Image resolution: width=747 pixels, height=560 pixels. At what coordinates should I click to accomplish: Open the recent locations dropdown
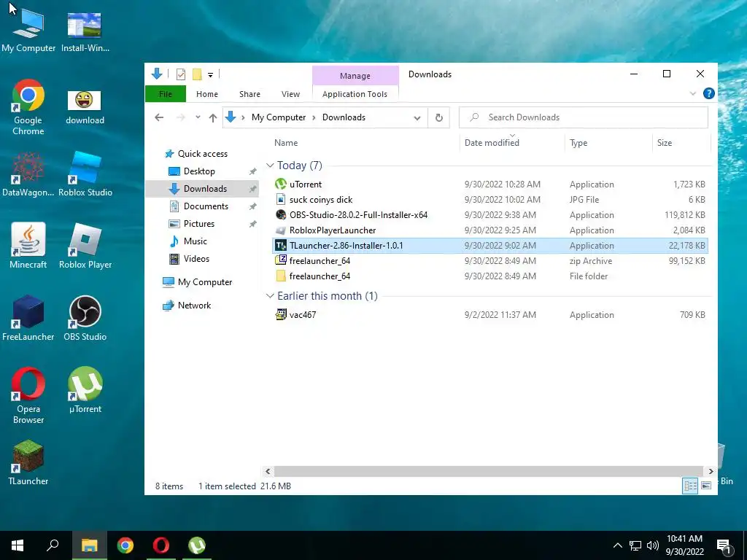(x=198, y=117)
